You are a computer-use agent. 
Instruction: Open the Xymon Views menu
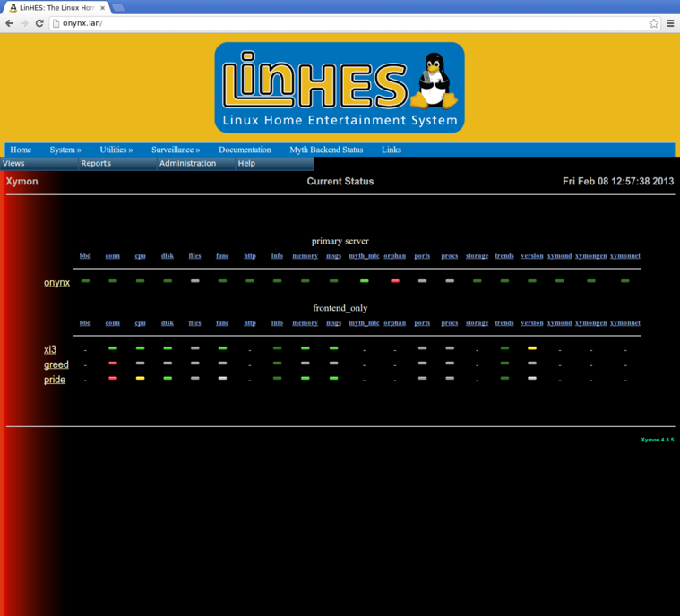coord(39,164)
